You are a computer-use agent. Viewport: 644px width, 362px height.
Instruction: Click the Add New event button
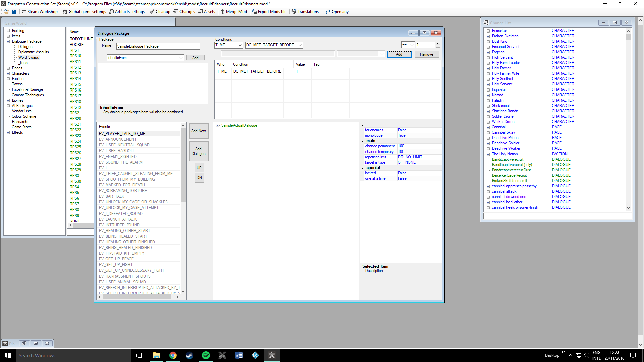tap(198, 131)
